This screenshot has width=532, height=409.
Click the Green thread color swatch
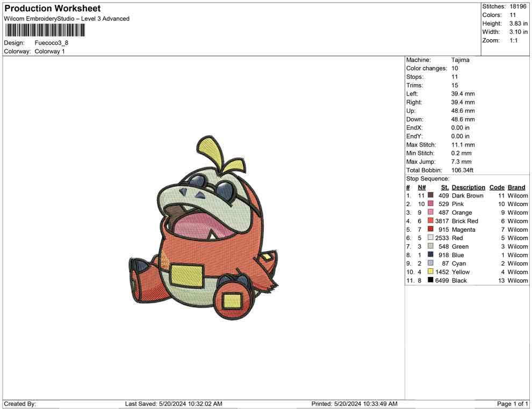point(430,246)
